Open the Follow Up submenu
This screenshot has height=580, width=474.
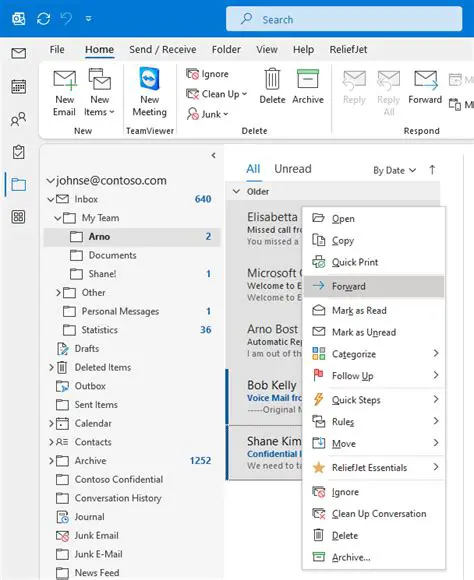(374, 376)
